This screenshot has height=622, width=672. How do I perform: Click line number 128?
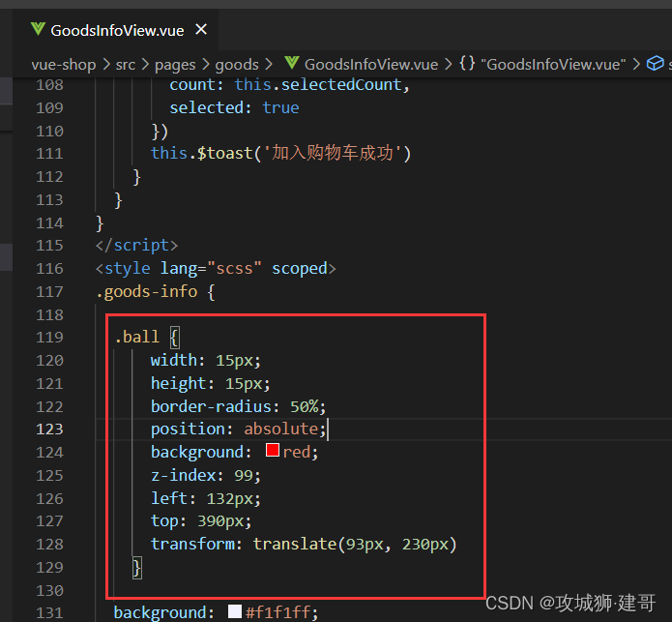49,545
